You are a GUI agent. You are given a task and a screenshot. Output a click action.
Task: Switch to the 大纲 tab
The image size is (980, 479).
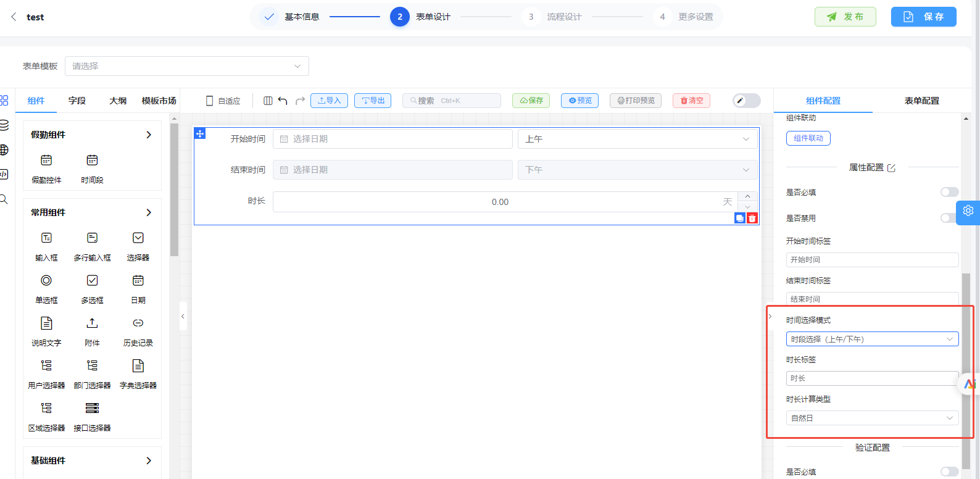pos(118,101)
